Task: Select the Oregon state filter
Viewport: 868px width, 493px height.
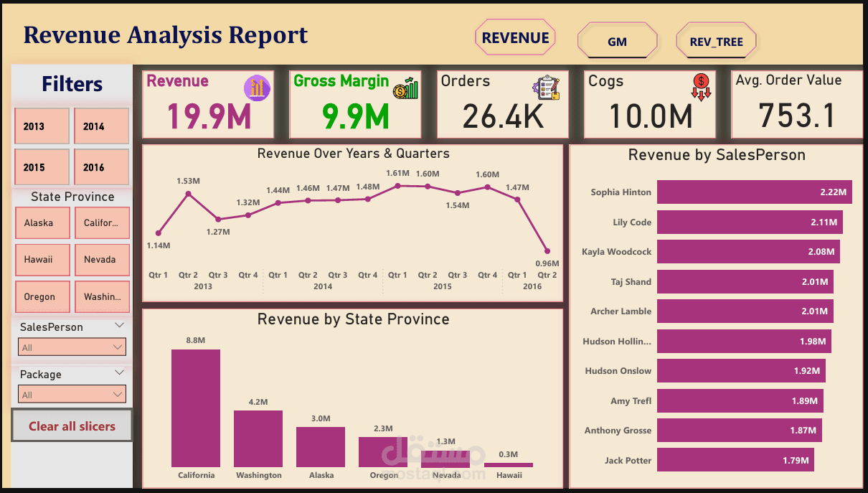Action: (x=42, y=296)
